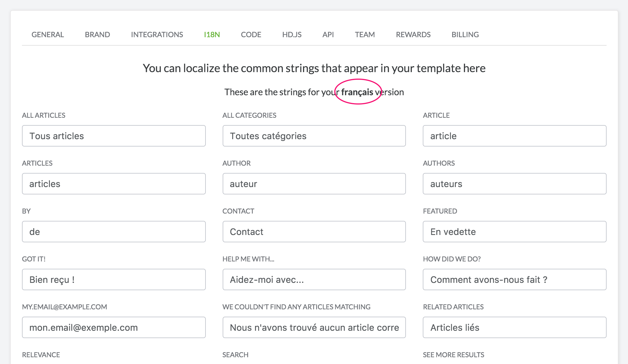Click the mon.email@exemple.com field
Viewport: 628px width, 364px height.
click(114, 327)
